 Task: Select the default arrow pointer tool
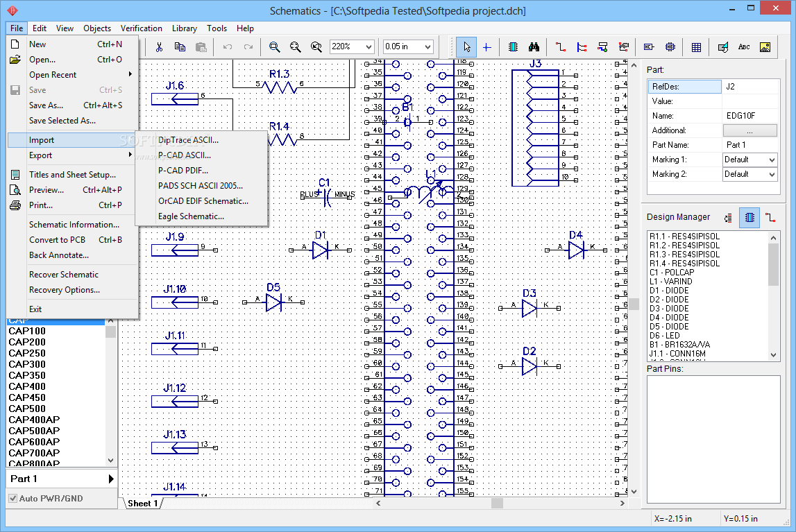pos(466,47)
